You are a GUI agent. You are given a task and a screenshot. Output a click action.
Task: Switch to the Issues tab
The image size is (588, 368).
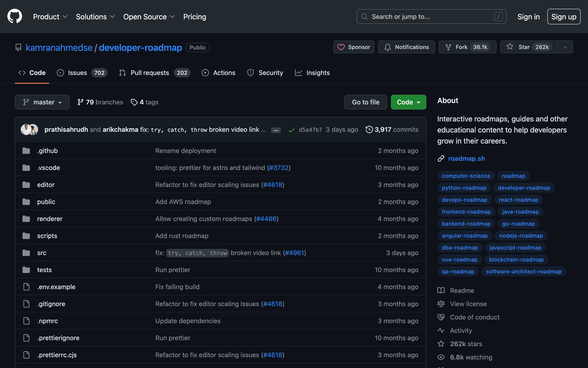[82, 73]
